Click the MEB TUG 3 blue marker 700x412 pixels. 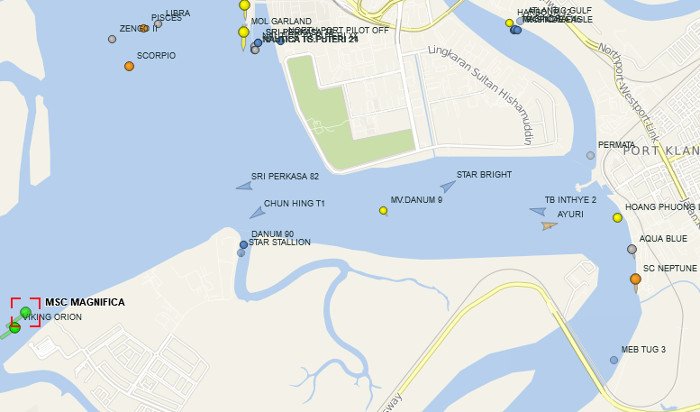(x=614, y=360)
